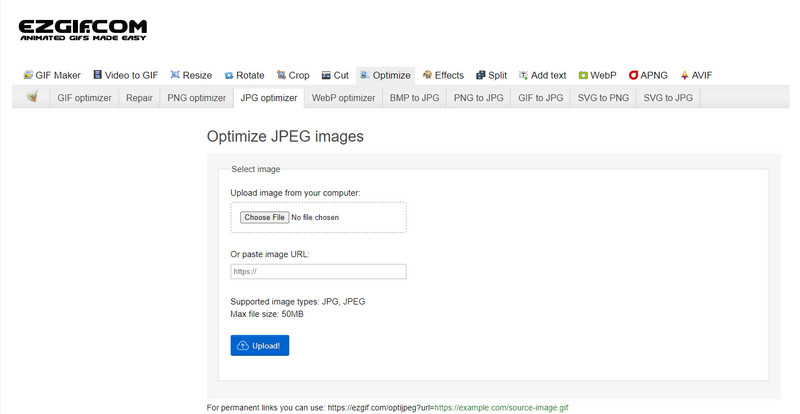
Task: Click the WebP green icon
Action: point(583,76)
